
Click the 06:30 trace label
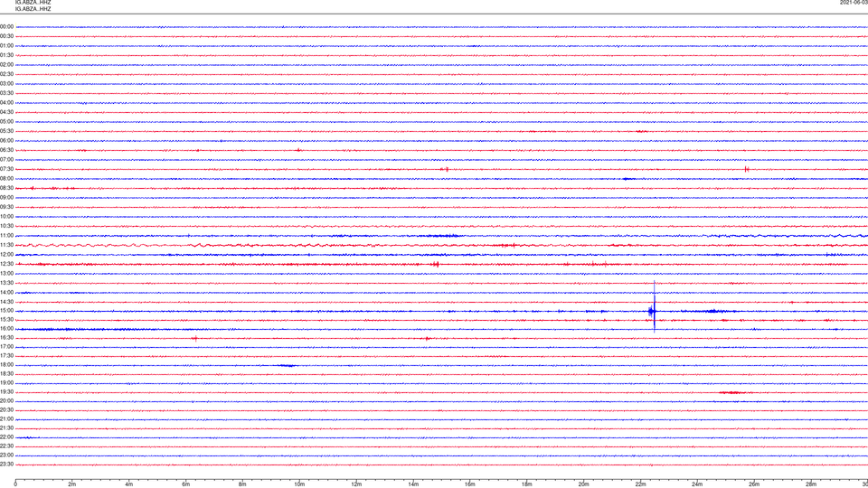coord(6,150)
